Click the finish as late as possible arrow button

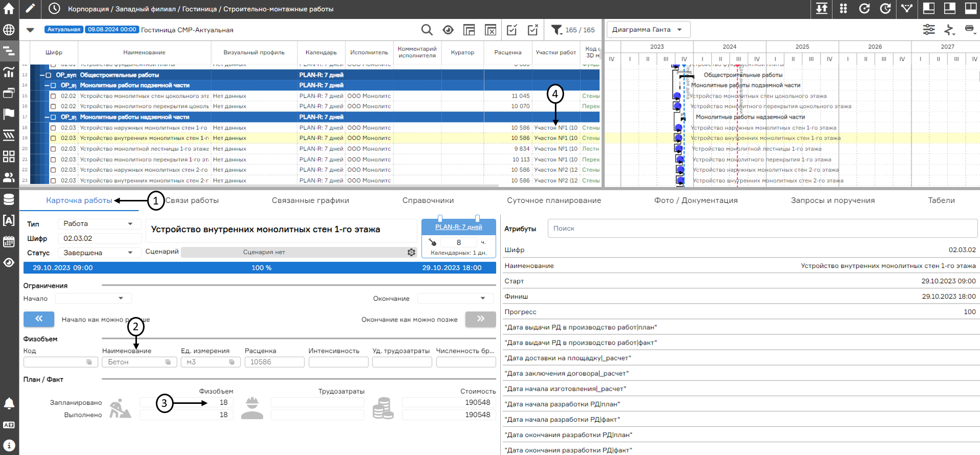[480, 319]
